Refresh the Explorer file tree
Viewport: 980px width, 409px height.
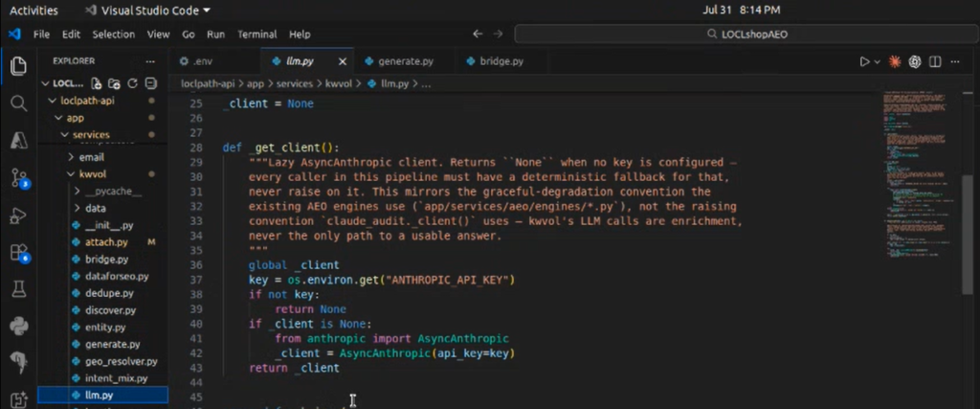tap(132, 83)
